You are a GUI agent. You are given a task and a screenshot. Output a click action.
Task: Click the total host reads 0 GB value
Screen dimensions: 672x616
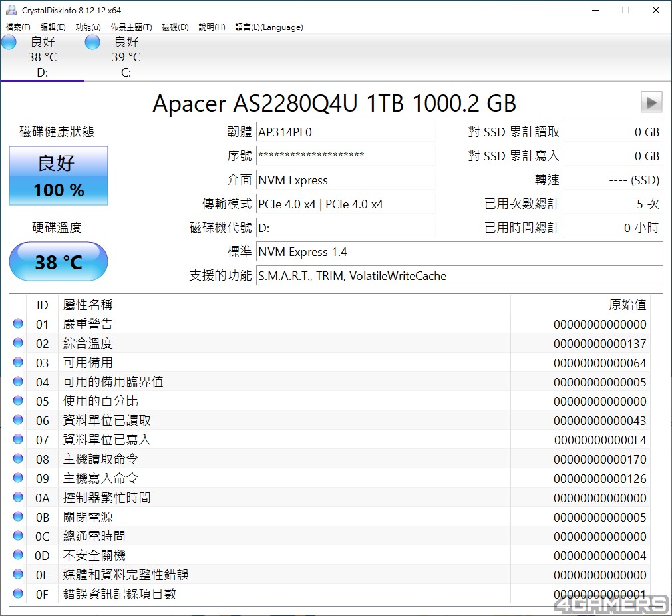coord(613,132)
